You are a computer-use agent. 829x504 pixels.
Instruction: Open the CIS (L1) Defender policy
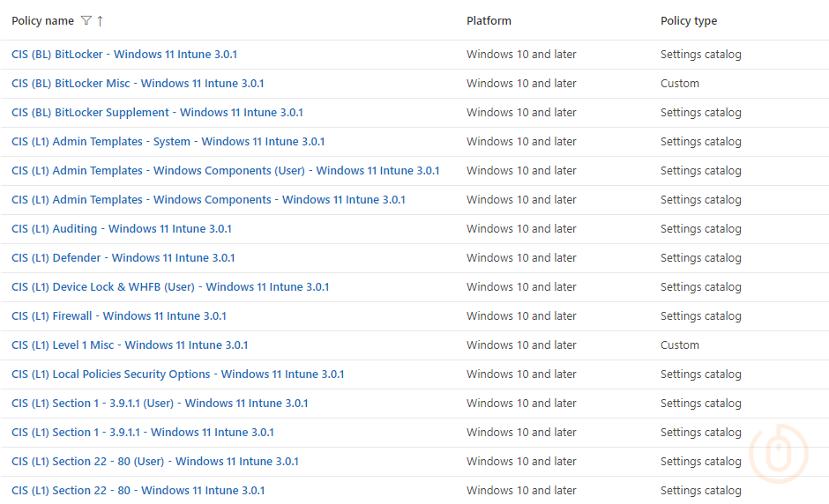(123, 258)
